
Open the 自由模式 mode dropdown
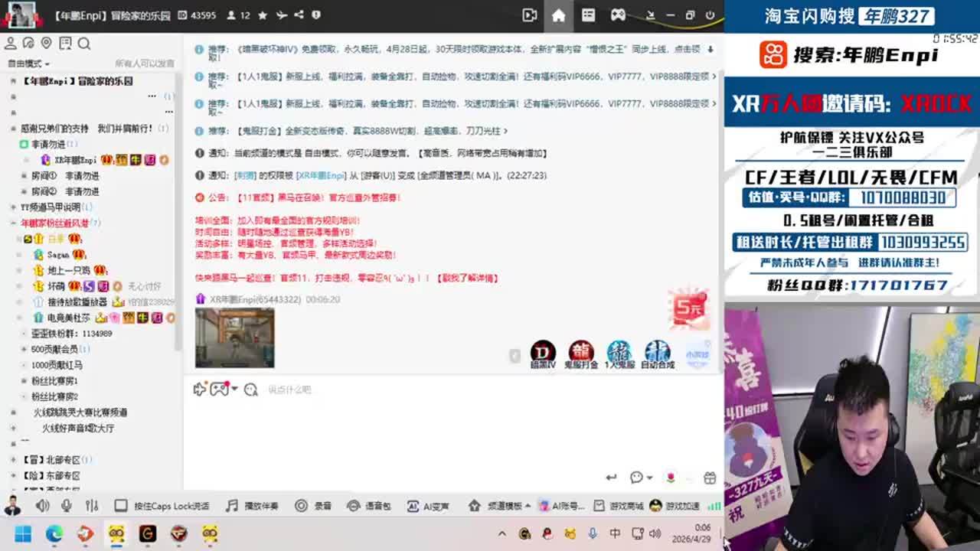28,64
